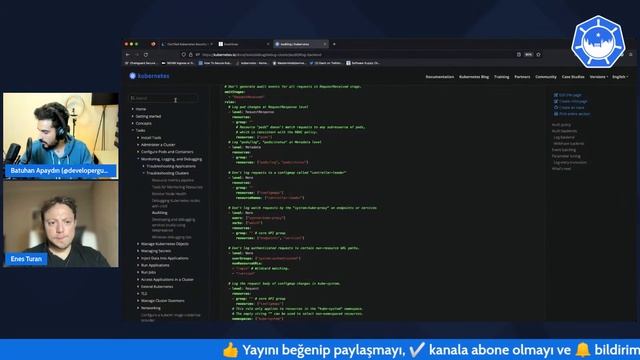Click the Edit this page link
This screenshot has height=360, width=640.
(x=570, y=95)
